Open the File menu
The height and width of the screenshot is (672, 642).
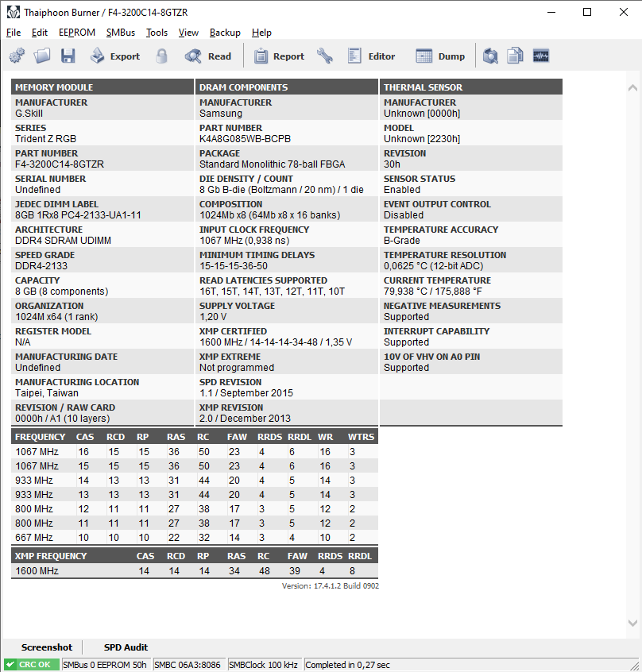pyautogui.click(x=14, y=33)
